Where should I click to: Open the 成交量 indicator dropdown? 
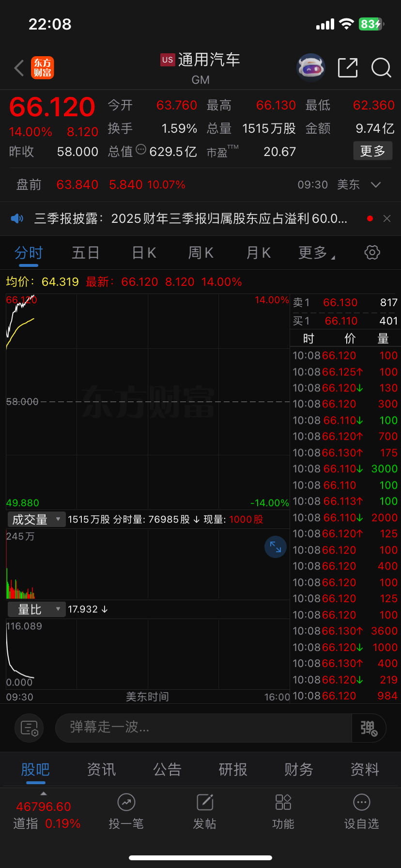(x=36, y=519)
